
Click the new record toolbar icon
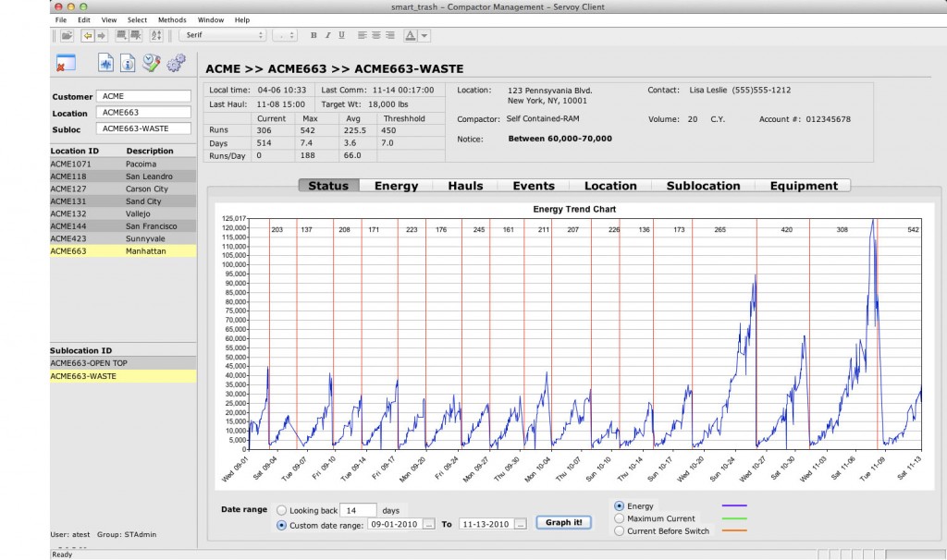pyautogui.click(x=121, y=36)
